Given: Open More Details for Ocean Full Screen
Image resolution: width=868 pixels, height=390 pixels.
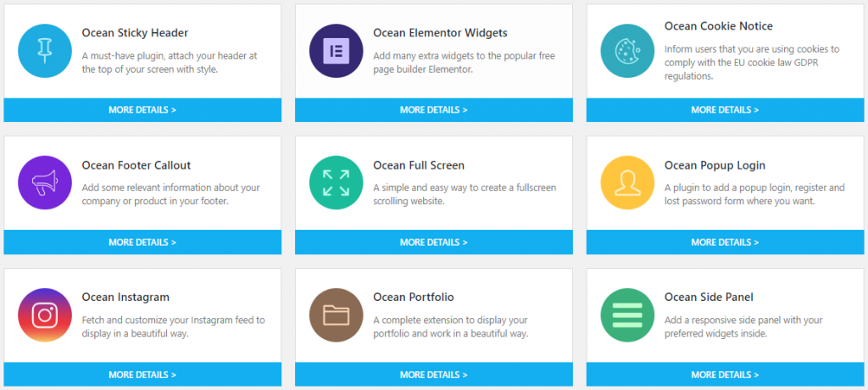Looking at the screenshot, I should (433, 242).
